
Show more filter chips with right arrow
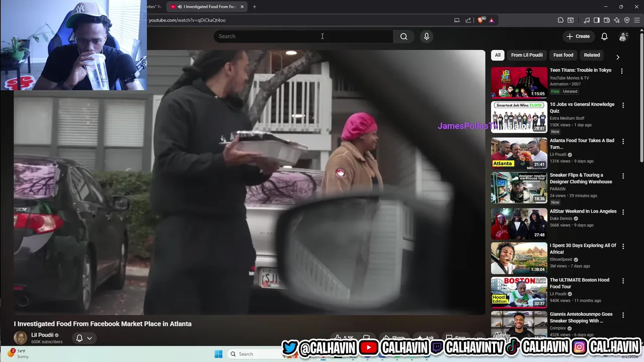[x=618, y=57]
